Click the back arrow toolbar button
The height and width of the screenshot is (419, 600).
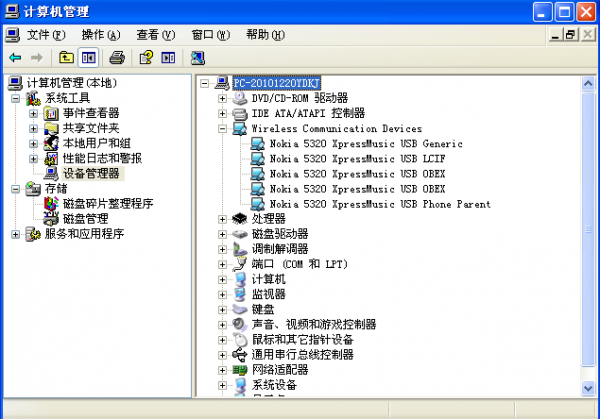[15, 57]
